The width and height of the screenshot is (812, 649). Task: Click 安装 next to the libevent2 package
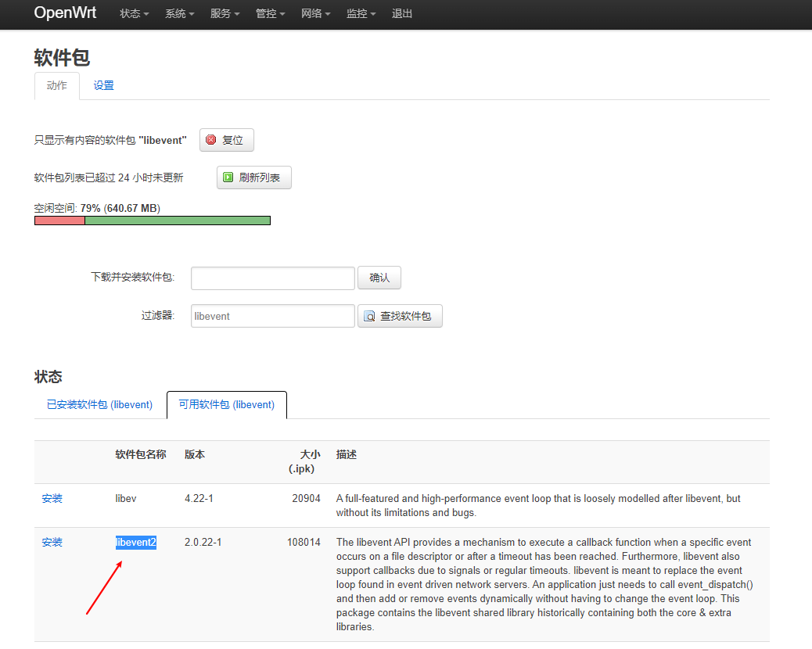[52, 542]
